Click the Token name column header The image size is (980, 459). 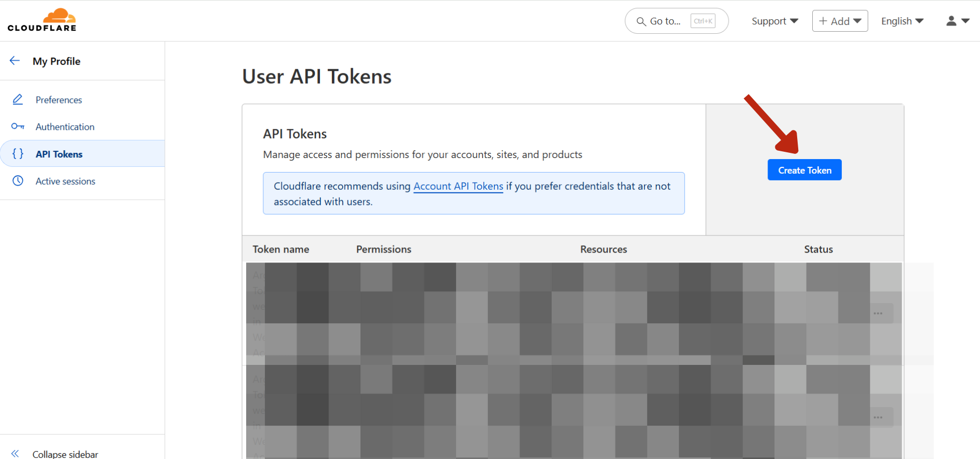coord(280,249)
